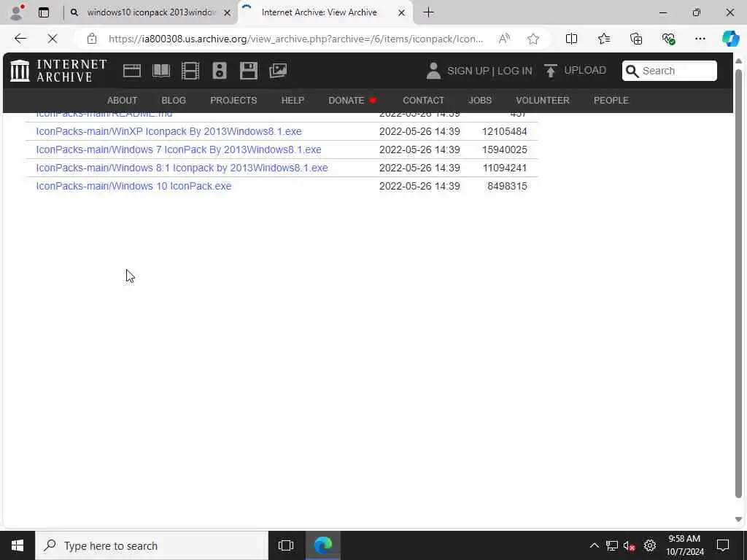Viewport: 747px width, 560px height.
Task: Open the Favorites list icon
Action: [603, 39]
